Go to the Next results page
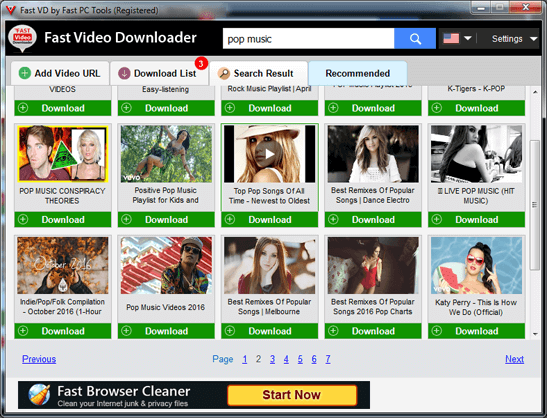 [515, 359]
